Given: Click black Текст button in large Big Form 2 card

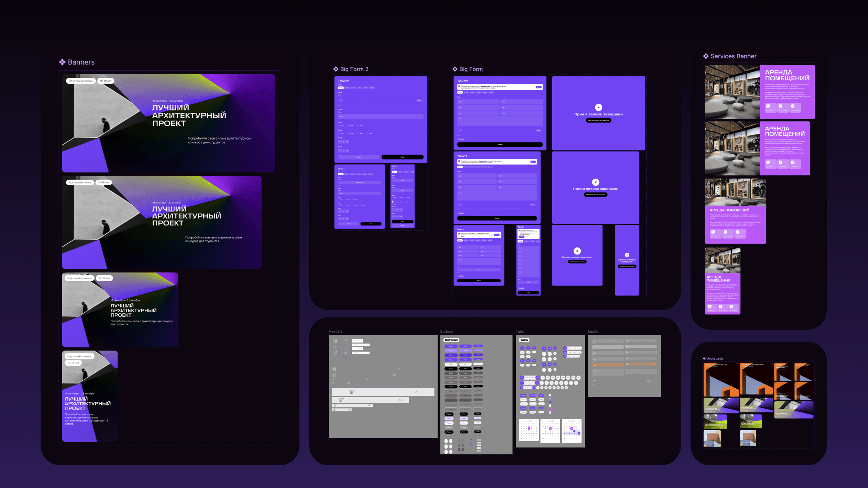Looking at the screenshot, I should pyautogui.click(x=403, y=157).
